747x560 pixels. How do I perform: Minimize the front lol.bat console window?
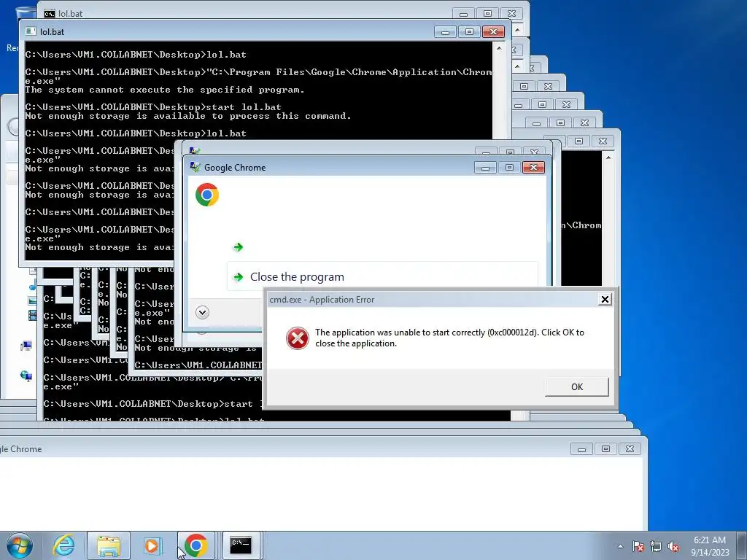[445, 31]
